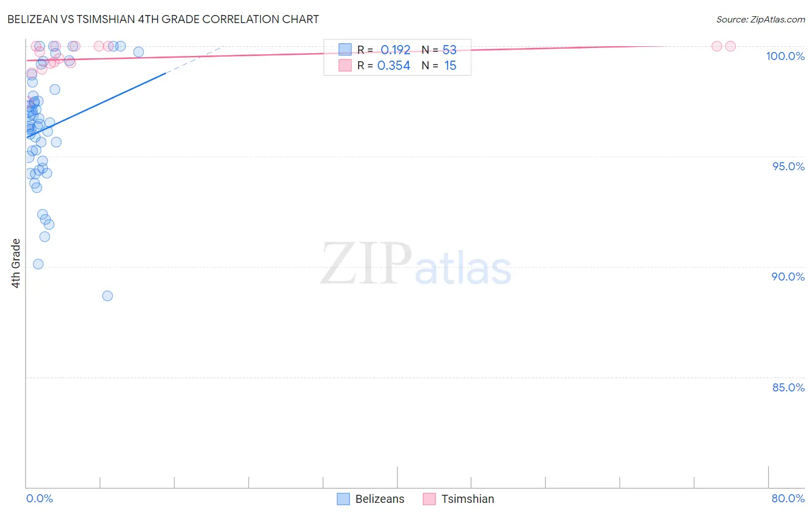812x515 pixels.
Task: Click the ZIPatlas watermark logo
Action: click(x=416, y=266)
